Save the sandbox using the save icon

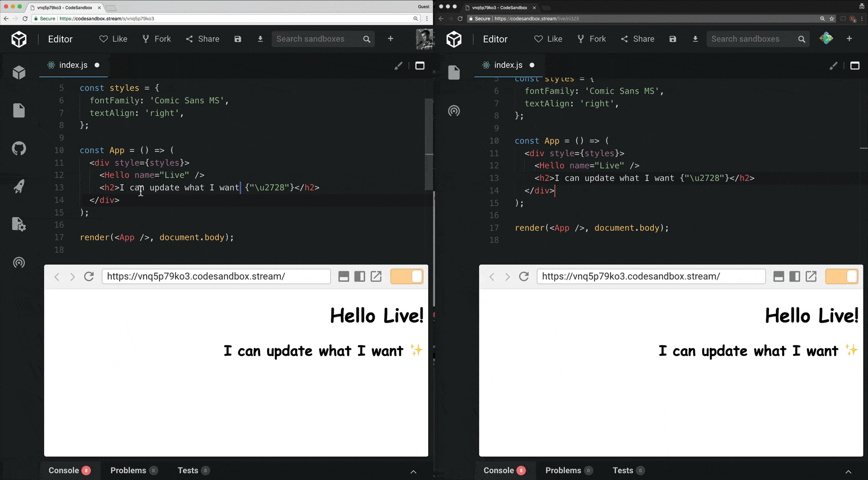coord(238,39)
